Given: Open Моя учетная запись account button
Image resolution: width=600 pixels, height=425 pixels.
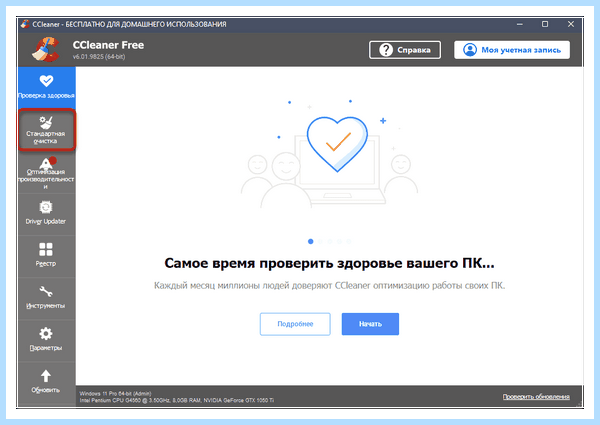Looking at the screenshot, I should pyautogui.click(x=512, y=50).
